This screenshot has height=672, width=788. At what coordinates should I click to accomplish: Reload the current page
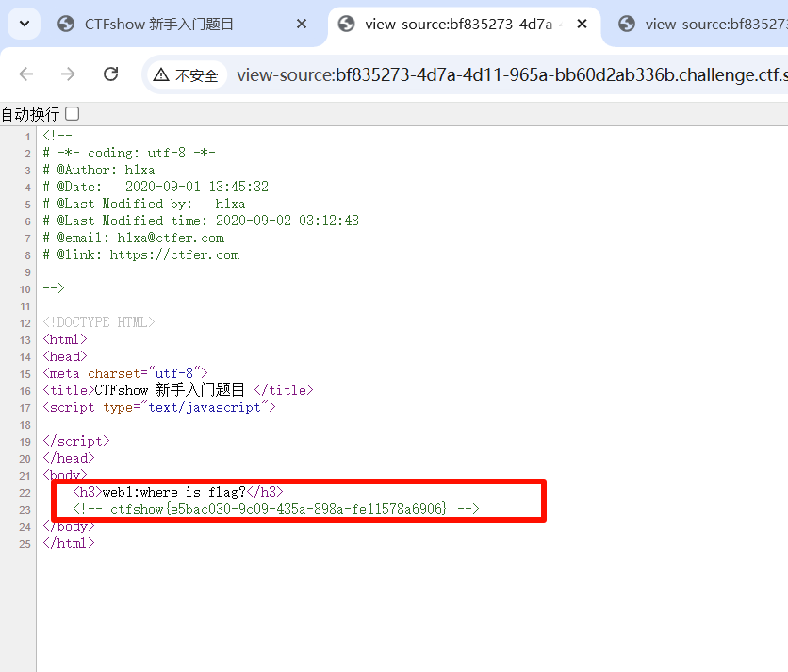[x=110, y=74]
